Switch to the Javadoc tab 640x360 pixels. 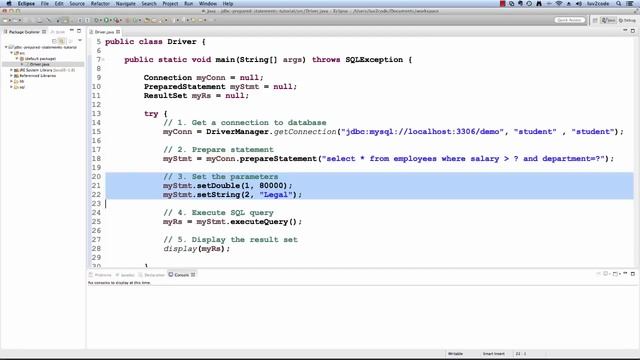[125, 275]
